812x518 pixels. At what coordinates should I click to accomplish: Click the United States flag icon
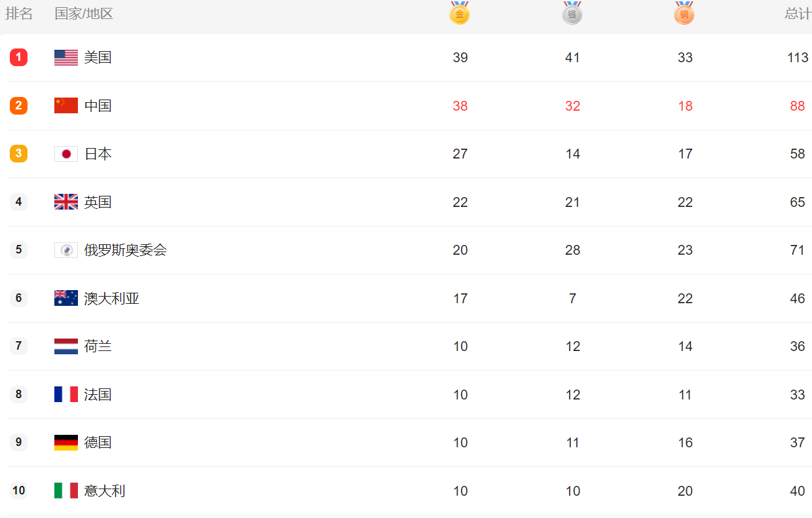click(x=66, y=58)
